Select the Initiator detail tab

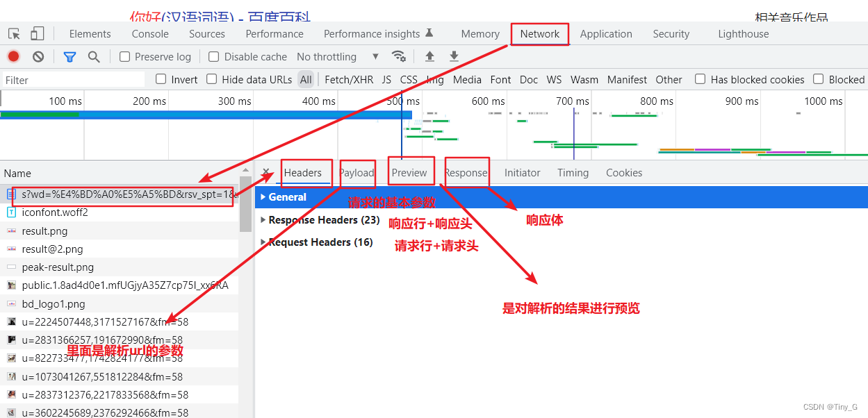click(523, 173)
